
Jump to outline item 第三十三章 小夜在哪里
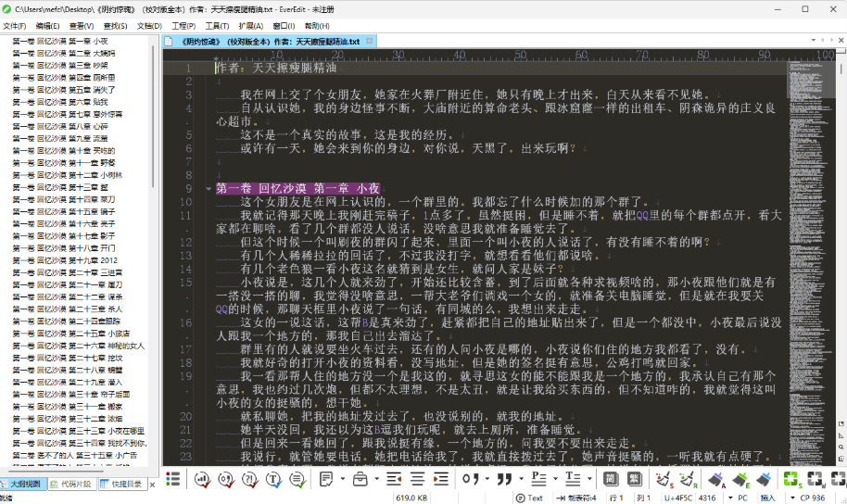pos(79,431)
